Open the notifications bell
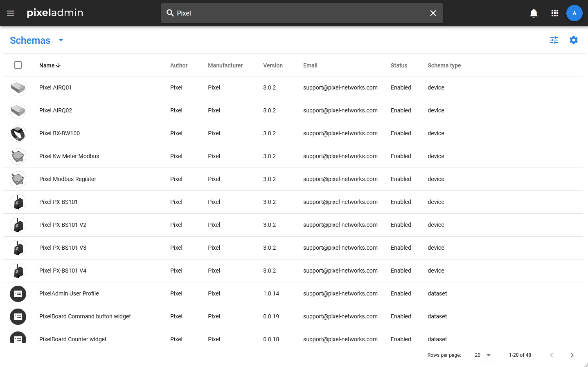This screenshot has height=367, width=588. coord(534,13)
